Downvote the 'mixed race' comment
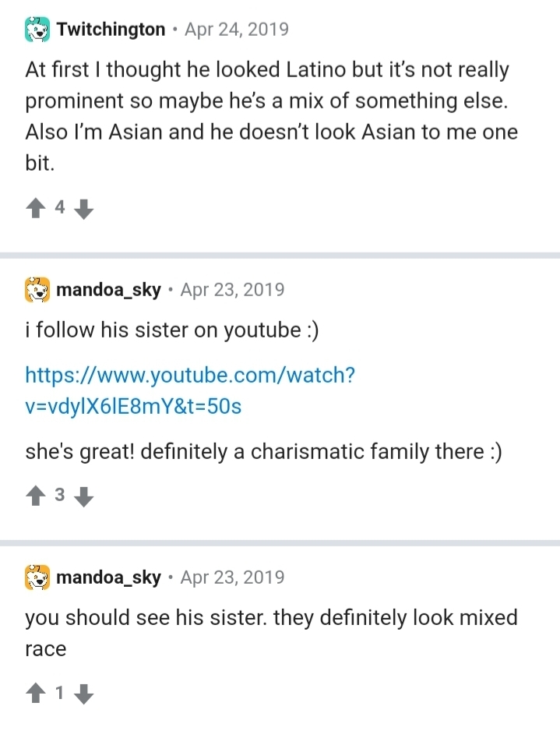Image resolution: width=560 pixels, height=731 pixels. pyautogui.click(x=86, y=692)
